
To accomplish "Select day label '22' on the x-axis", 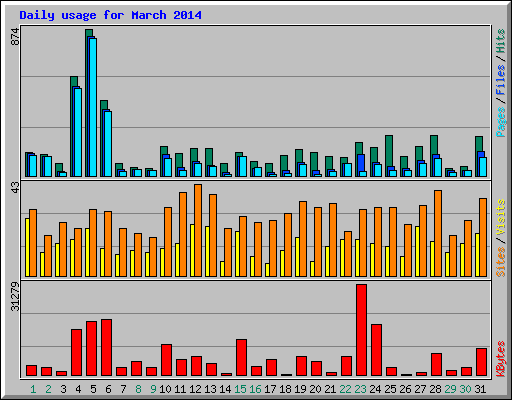I will [345, 389].
